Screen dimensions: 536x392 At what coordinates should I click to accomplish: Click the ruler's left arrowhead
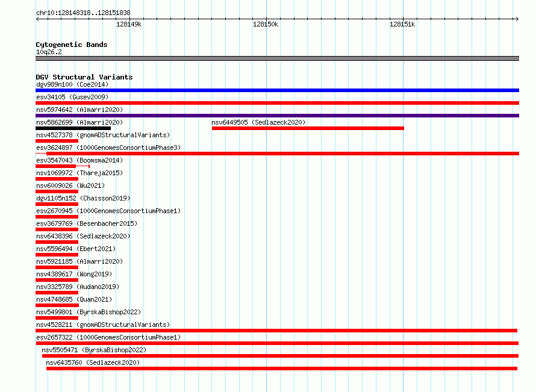tap(37, 19)
